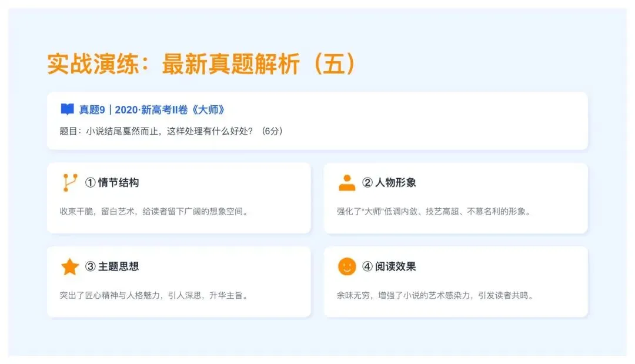Click the circled number ① in first card
The height and width of the screenshot is (364, 635).
(x=90, y=183)
